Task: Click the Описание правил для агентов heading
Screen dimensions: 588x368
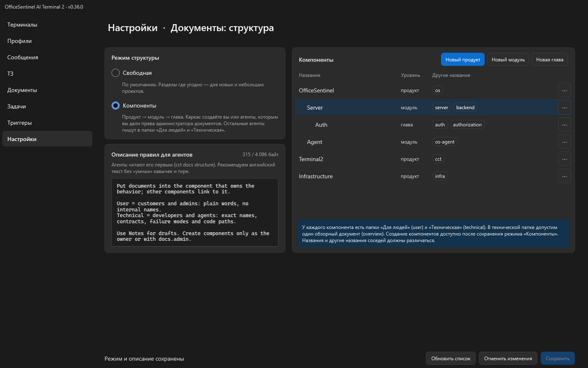Action: pos(152,155)
